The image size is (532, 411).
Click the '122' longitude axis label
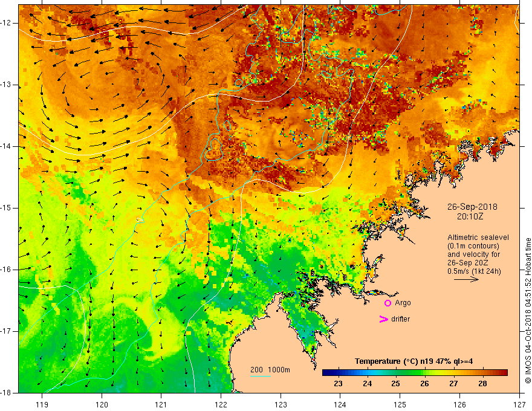coord(221,405)
